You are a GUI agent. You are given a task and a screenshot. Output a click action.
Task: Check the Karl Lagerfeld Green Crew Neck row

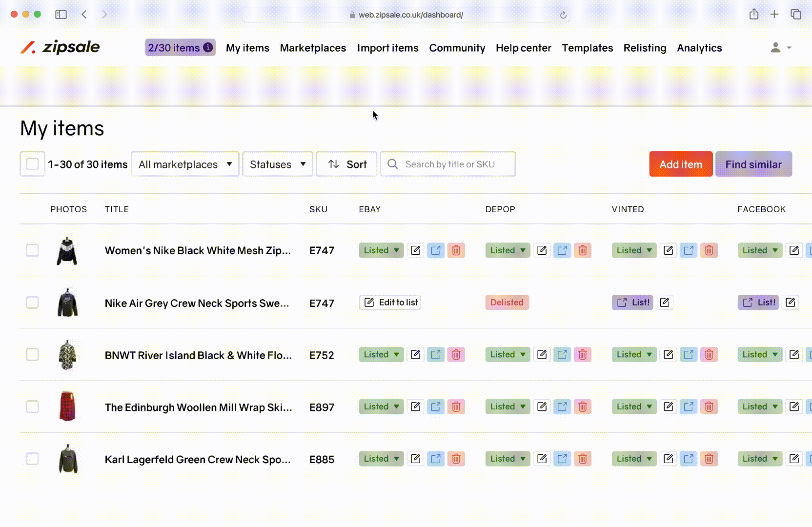click(x=32, y=459)
